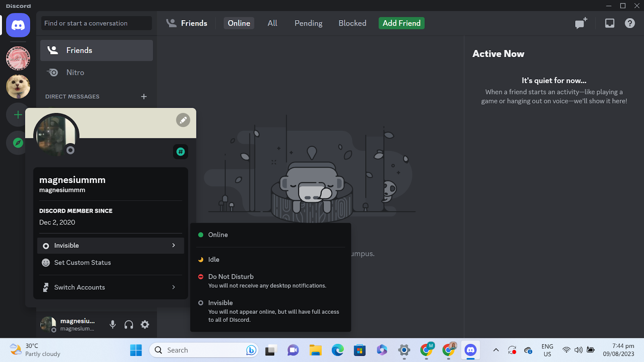The height and width of the screenshot is (362, 644).
Task: Set status to Do Not Disturb
Action: (270, 281)
